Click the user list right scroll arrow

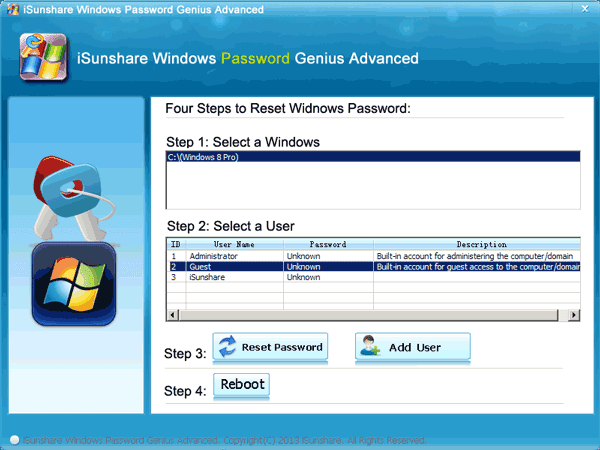tap(574, 315)
